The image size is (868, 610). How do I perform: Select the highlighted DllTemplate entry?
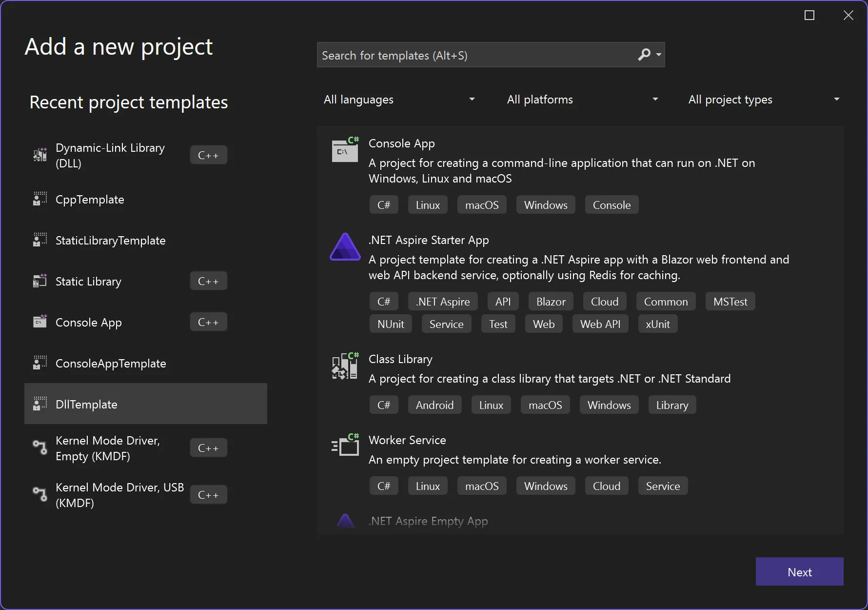click(146, 404)
